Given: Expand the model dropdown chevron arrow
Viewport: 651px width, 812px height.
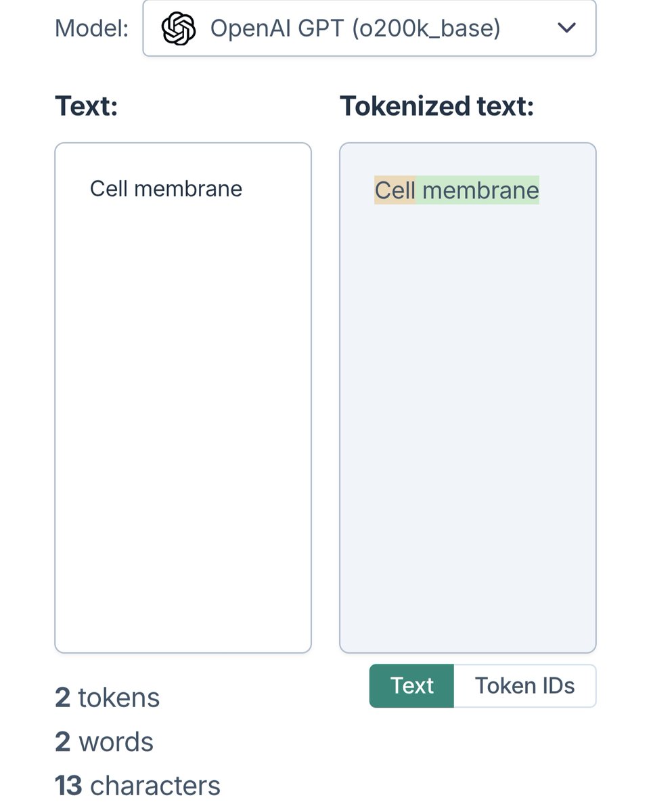Looking at the screenshot, I should (x=566, y=28).
